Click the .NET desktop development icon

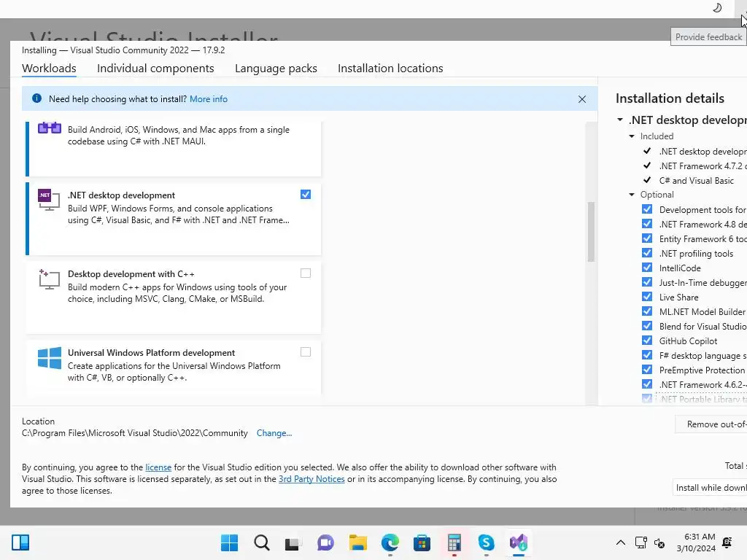pos(49,200)
